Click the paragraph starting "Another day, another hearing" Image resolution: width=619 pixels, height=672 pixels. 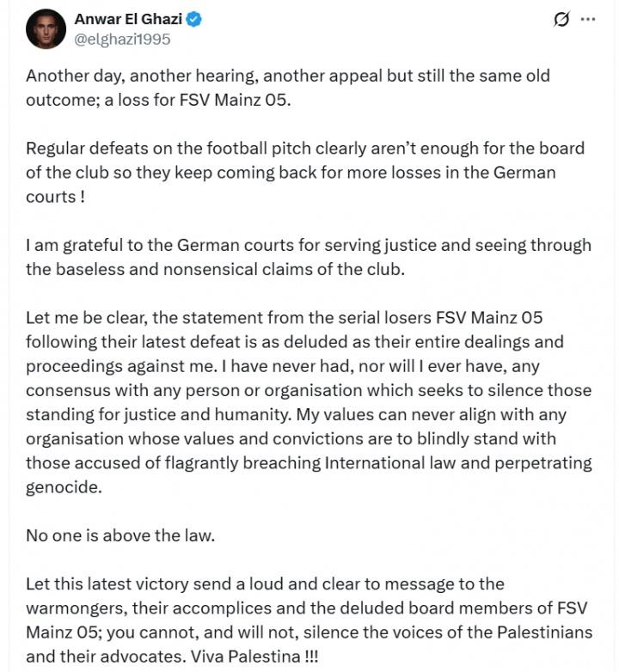287,76
